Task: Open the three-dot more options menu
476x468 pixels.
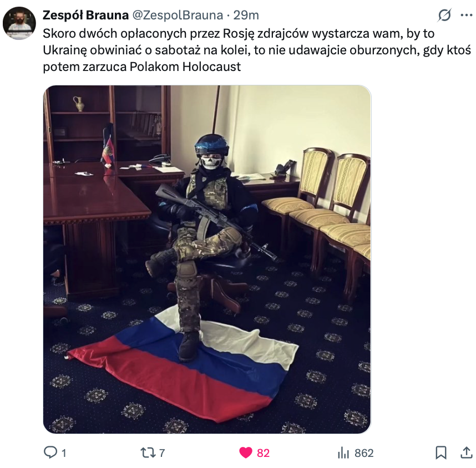Action: coord(466,15)
